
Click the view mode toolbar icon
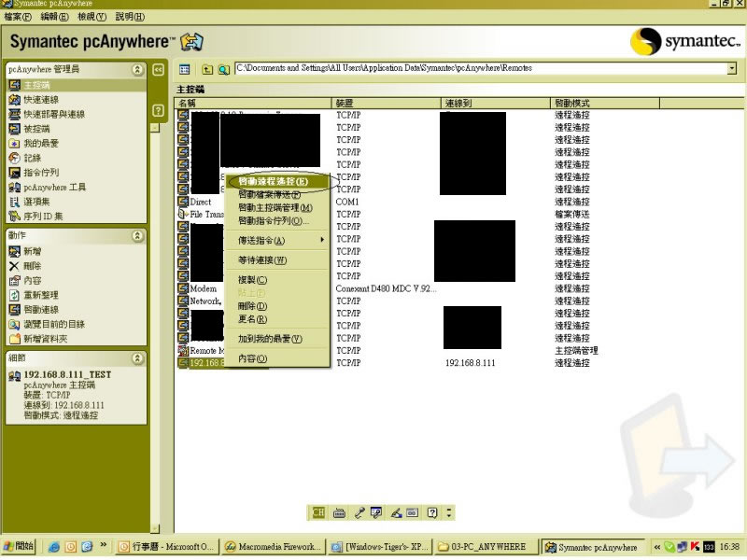tap(184, 69)
